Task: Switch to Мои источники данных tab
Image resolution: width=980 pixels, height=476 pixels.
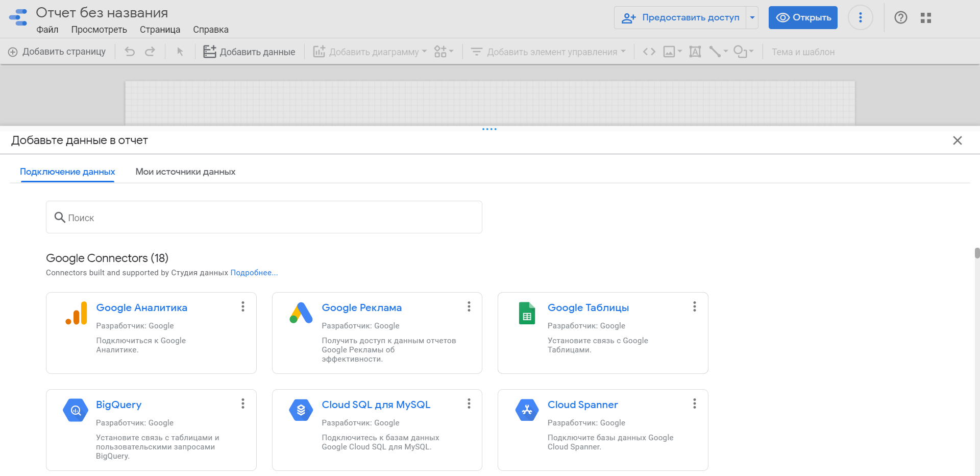Action: coord(185,172)
